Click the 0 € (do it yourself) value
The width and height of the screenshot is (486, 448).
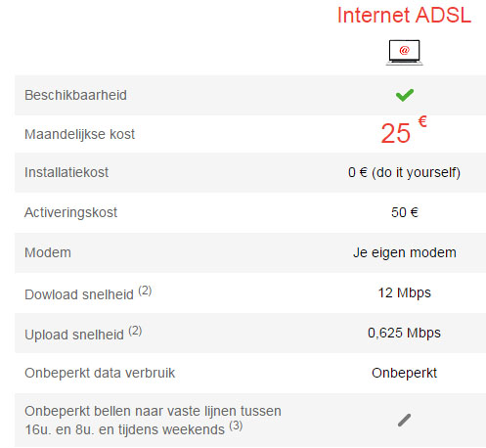point(404,172)
